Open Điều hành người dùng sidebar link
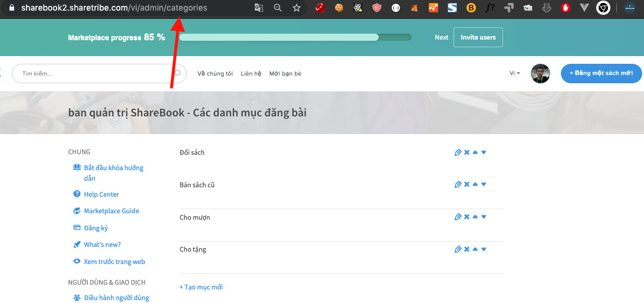Viewport: 644px width, 303px height. [x=116, y=298]
